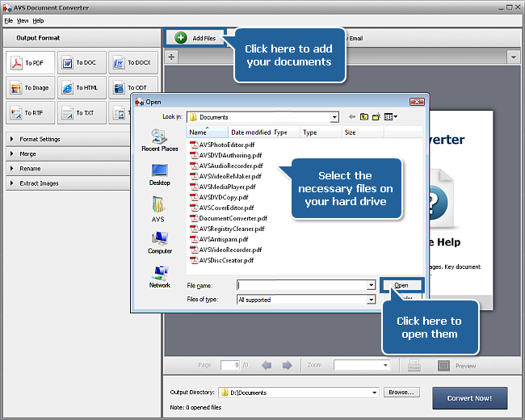Open the tab list dropdown at right

[513, 57]
